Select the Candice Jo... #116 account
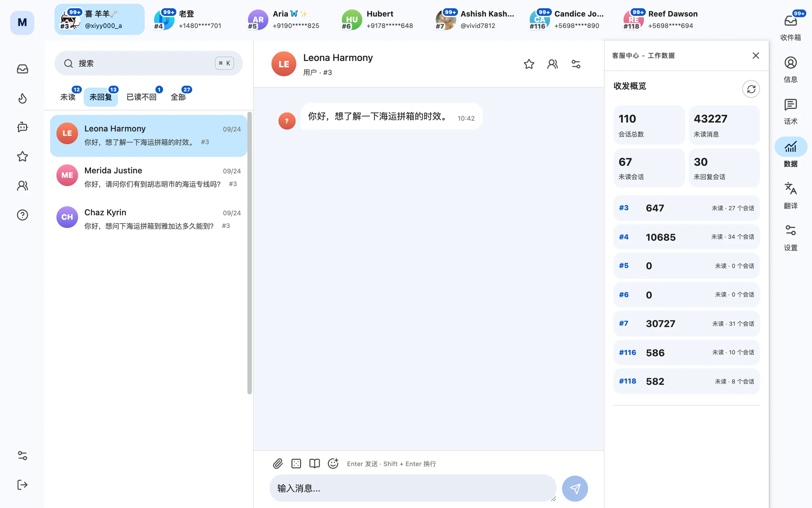The height and width of the screenshot is (508, 812). 568,19
